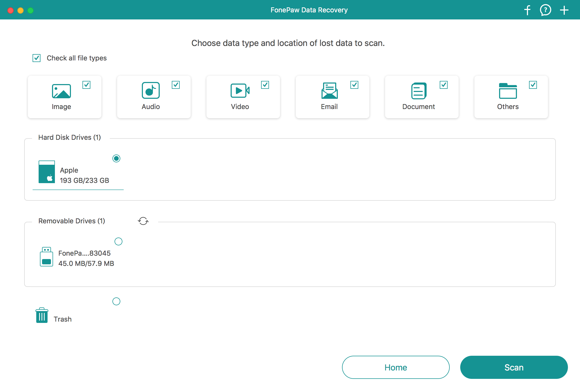The height and width of the screenshot is (392, 580).
Task: Click the Trash label
Action: click(x=63, y=319)
